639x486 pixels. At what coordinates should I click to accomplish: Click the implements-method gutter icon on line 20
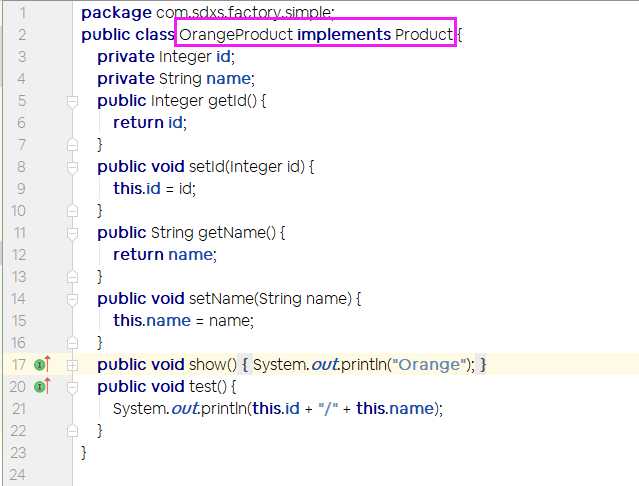click(x=41, y=387)
